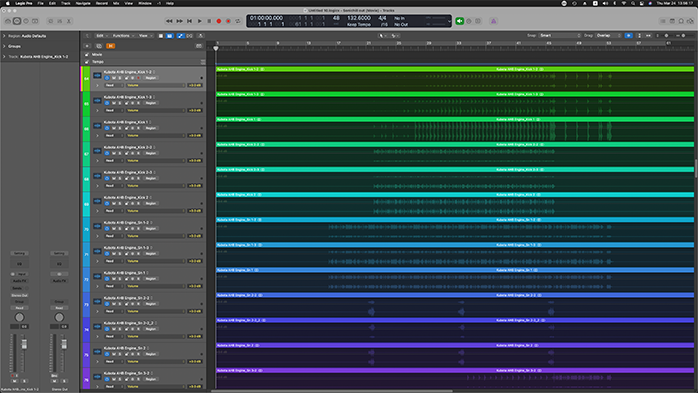
Task: Open the Mix menu
Action: click(x=116, y=3)
